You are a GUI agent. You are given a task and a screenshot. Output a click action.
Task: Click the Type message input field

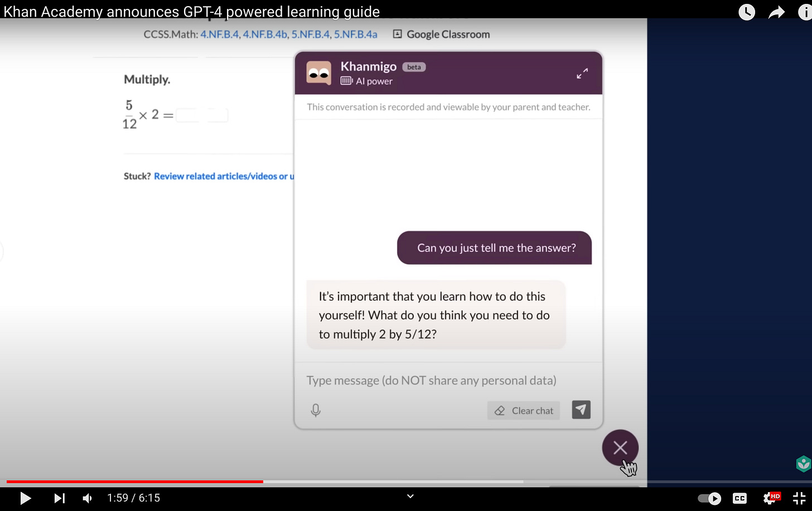(x=432, y=381)
